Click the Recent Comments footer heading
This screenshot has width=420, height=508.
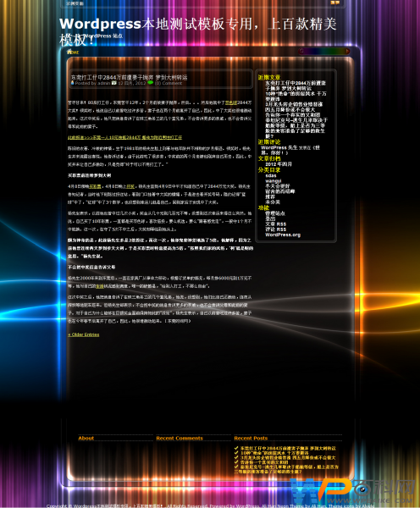180,438
